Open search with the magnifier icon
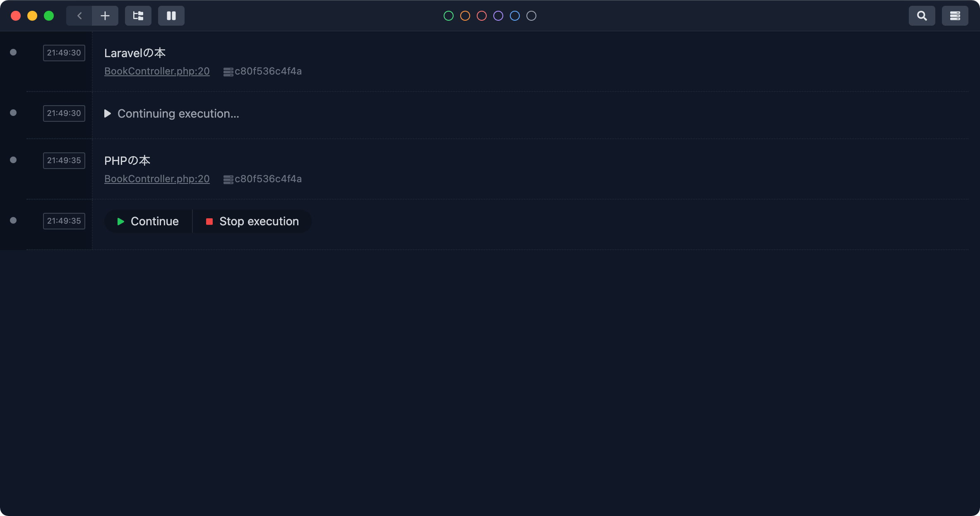 pyautogui.click(x=922, y=16)
